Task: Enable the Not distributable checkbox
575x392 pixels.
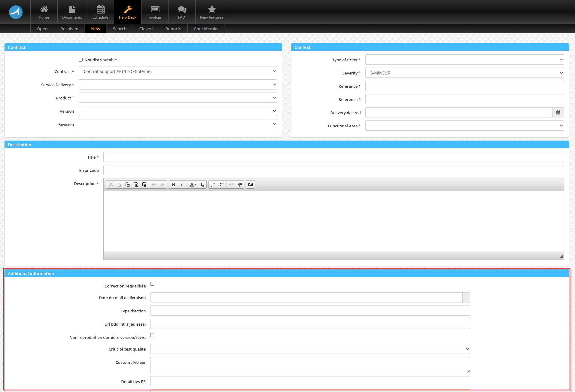Action: (x=81, y=60)
